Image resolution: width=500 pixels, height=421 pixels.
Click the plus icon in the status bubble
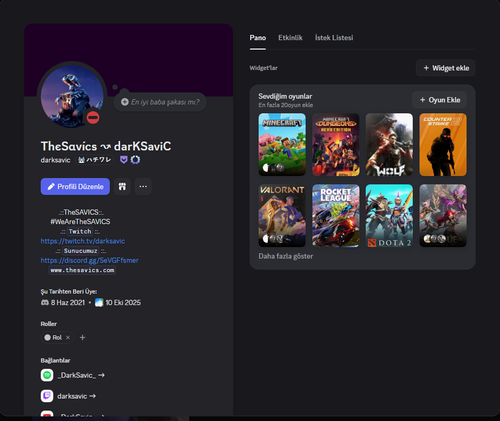pyautogui.click(x=125, y=102)
